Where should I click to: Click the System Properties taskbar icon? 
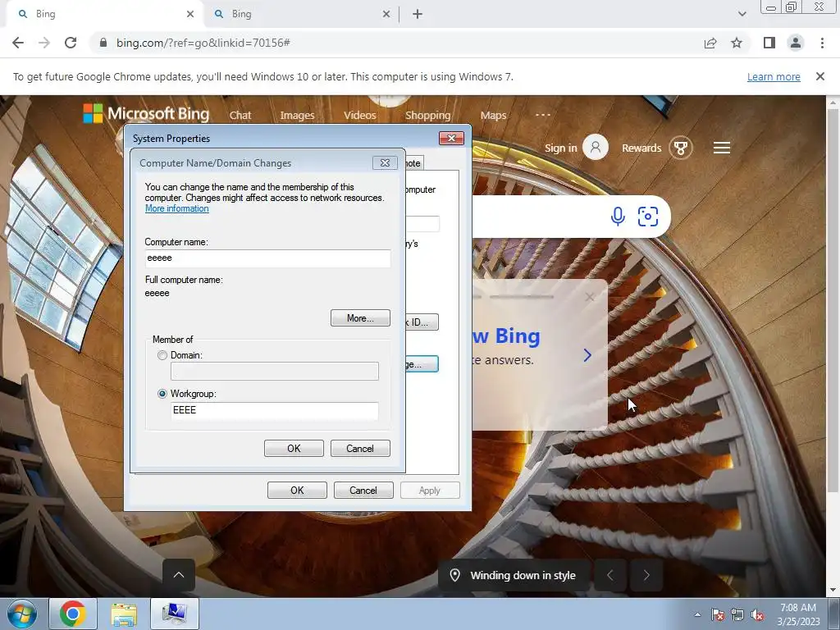coord(175,614)
